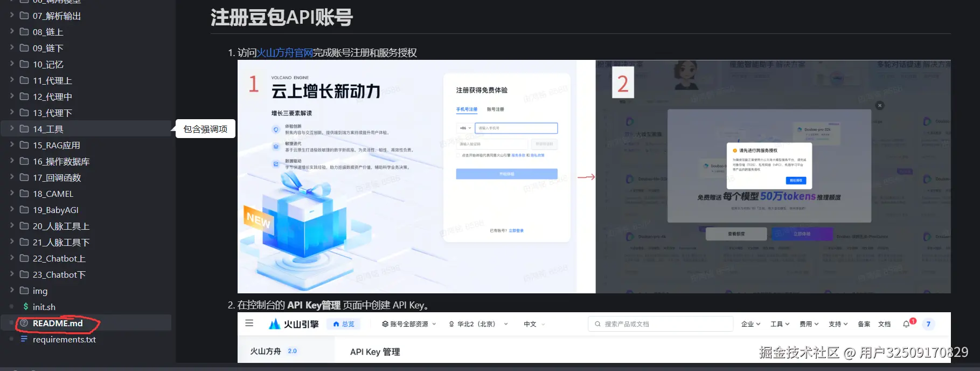The height and width of the screenshot is (371, 980).
Task: Expand the 13_代理下 folder chevron
Action: (12, 112)
